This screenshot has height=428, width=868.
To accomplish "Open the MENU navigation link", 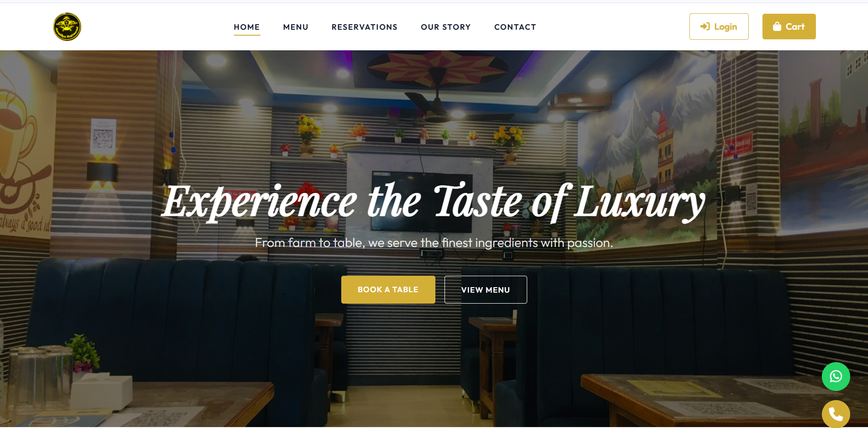I will pyautogui.click(x=296, y=27).
